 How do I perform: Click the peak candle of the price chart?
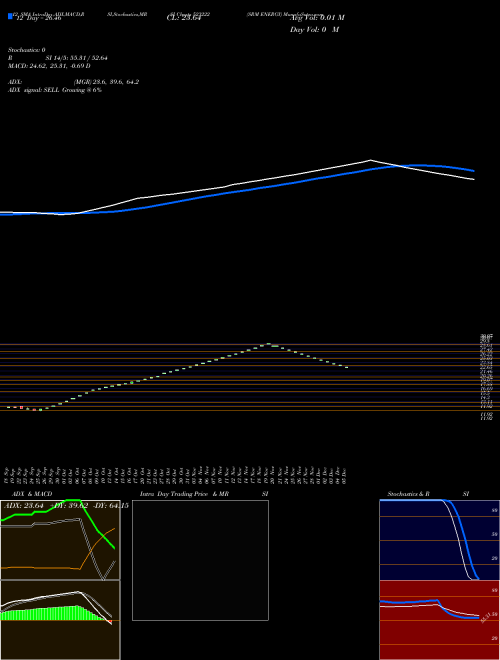click(x=269, y=344)
